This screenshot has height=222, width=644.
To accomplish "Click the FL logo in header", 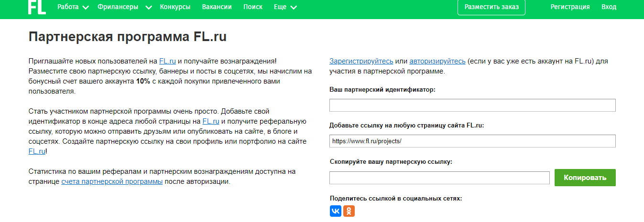I will point(37,7).
